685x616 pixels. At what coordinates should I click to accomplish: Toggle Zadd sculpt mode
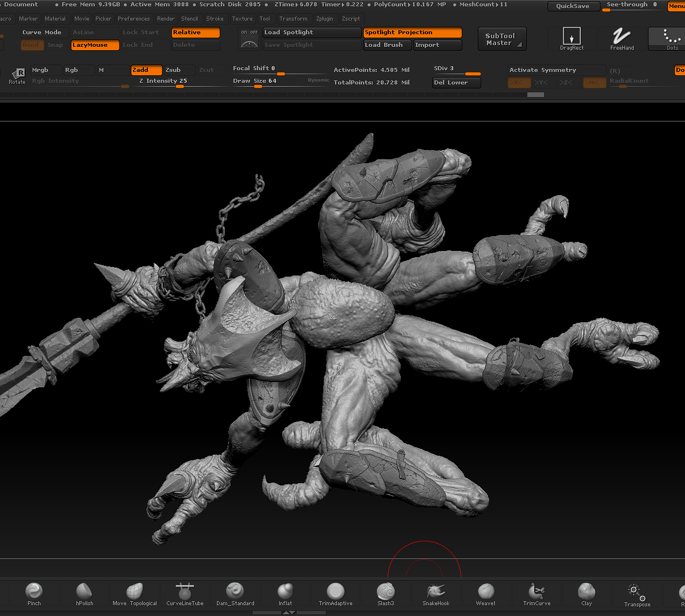[147, 70]
